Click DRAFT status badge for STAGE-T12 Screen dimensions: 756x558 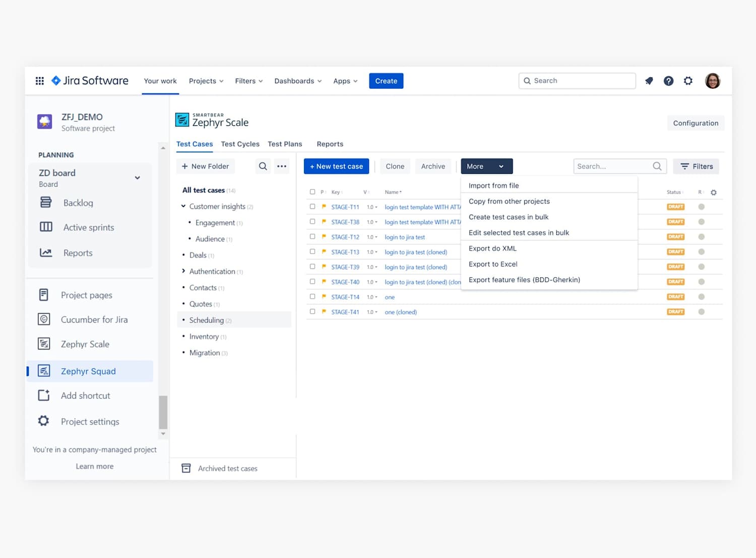(675, 237)
